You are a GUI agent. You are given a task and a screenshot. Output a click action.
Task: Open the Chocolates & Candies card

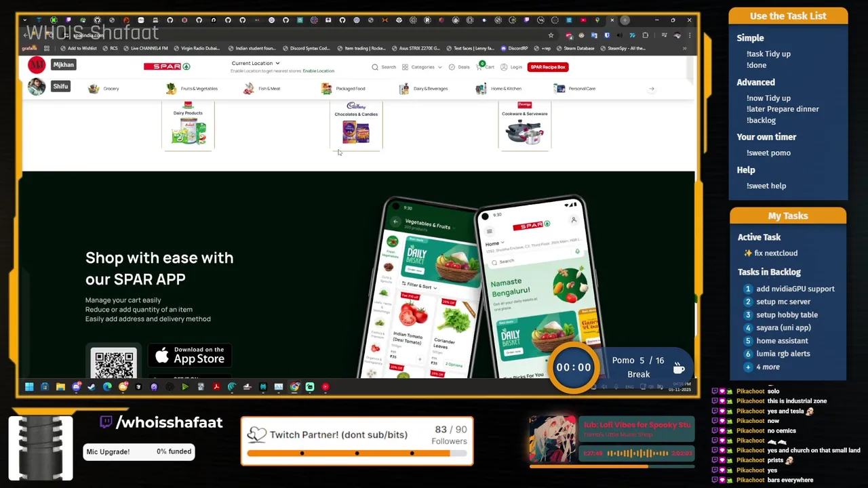point(356,125)
